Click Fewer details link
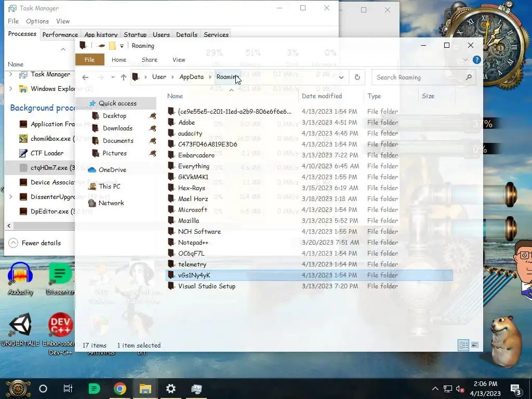The width and height of the screenshot is (532, 399). (x=41, y=243)
